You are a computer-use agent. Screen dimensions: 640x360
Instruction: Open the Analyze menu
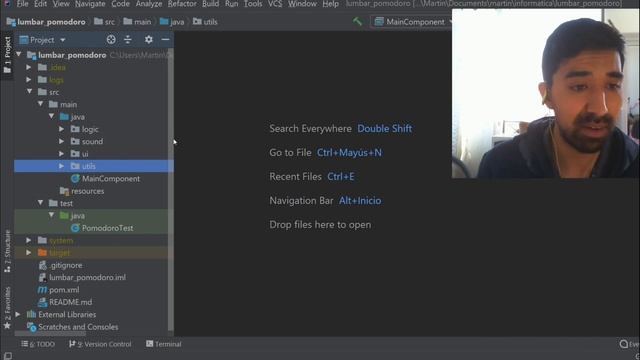(x=149, y=4)
